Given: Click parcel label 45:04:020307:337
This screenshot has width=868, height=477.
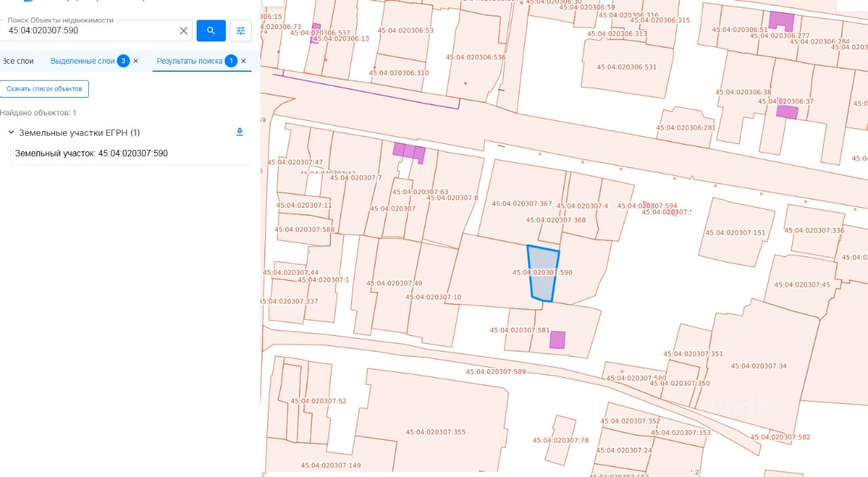Looking at the screenshot, I should point(289,301).
